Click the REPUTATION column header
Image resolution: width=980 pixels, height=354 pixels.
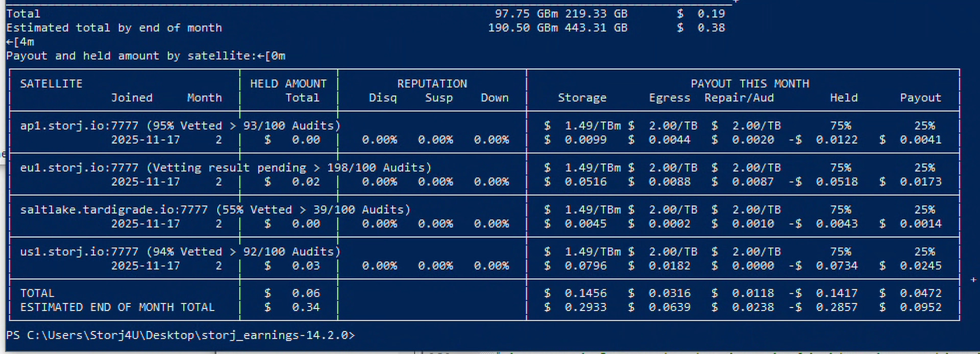tap(432, 84)
